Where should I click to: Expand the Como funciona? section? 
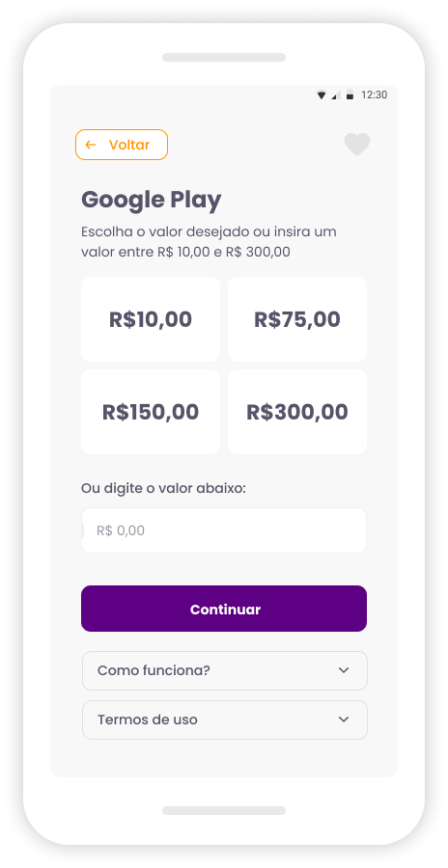225,670
